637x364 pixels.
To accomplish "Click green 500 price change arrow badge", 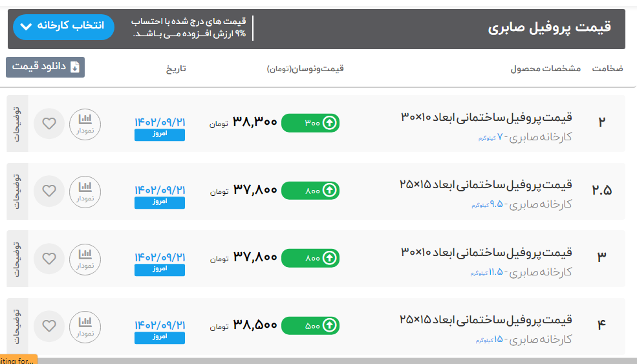I will click(310, 326).
